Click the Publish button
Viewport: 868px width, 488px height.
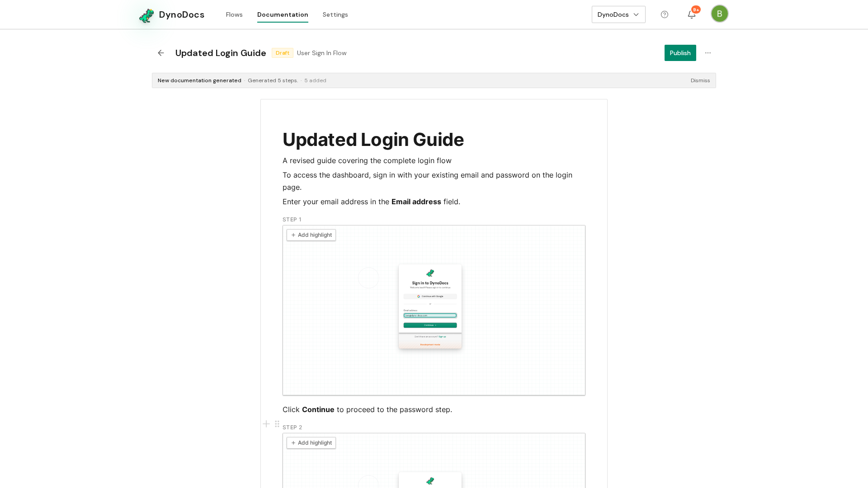pos(680,53)
